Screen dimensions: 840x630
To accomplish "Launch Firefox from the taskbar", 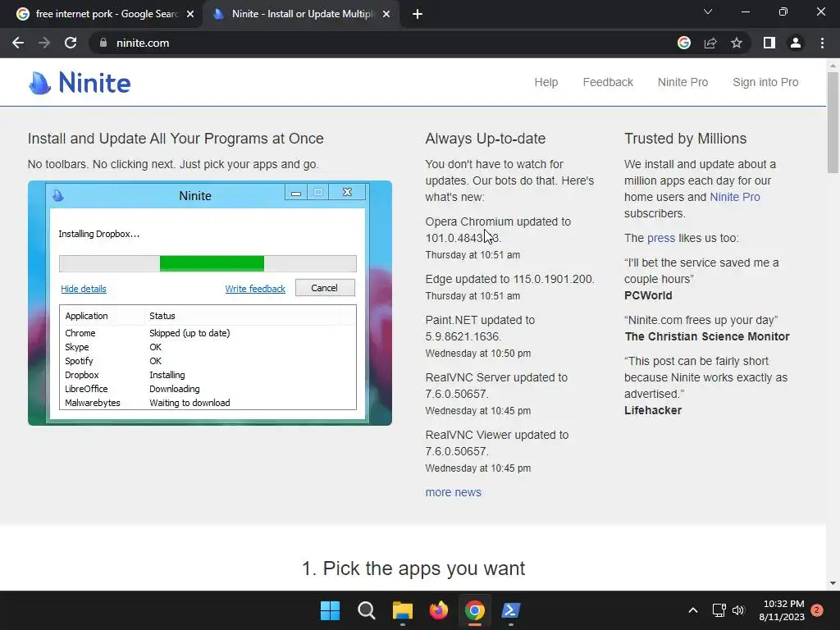I will pyautogui.click(x=438, y=610).
